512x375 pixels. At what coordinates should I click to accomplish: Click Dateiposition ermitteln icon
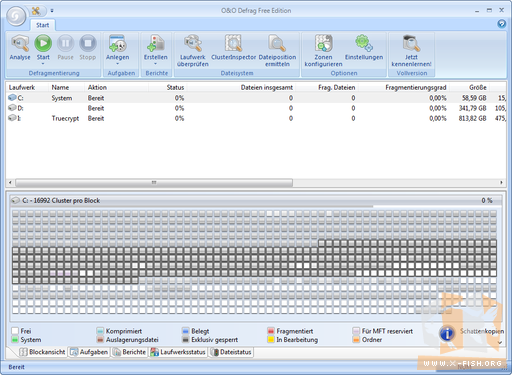tap(277, 43)
